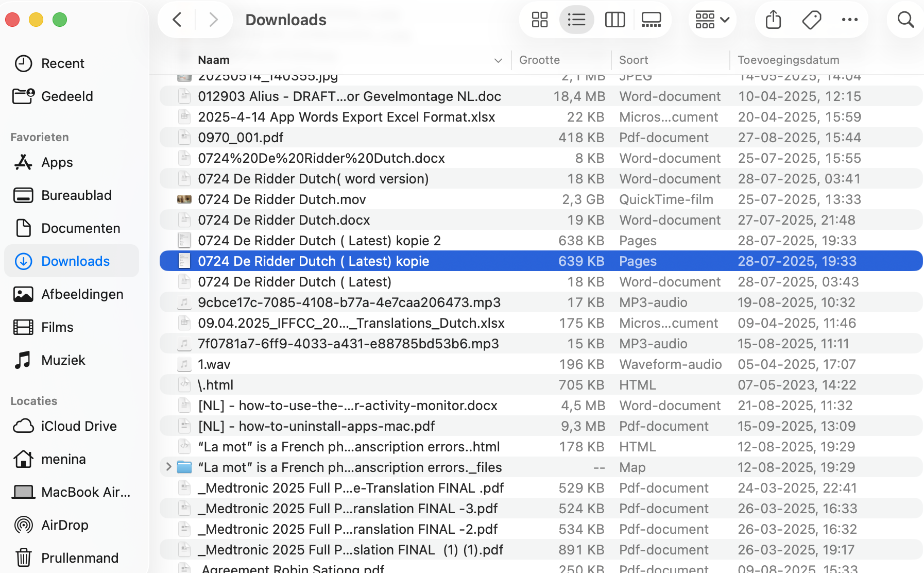Select the list view toggle
924x573 pixels.
point(576,20)
